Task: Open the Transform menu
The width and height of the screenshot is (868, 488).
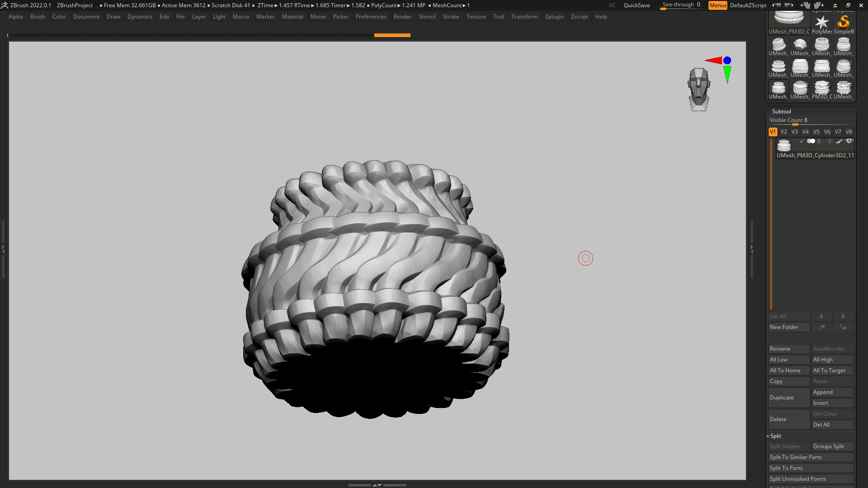Action: [x=524, y=17]
